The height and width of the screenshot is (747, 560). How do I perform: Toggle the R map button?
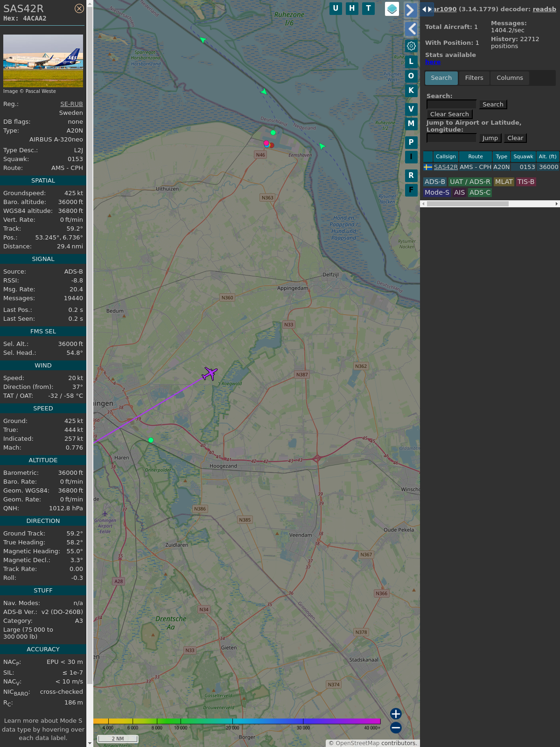(411, 176)
